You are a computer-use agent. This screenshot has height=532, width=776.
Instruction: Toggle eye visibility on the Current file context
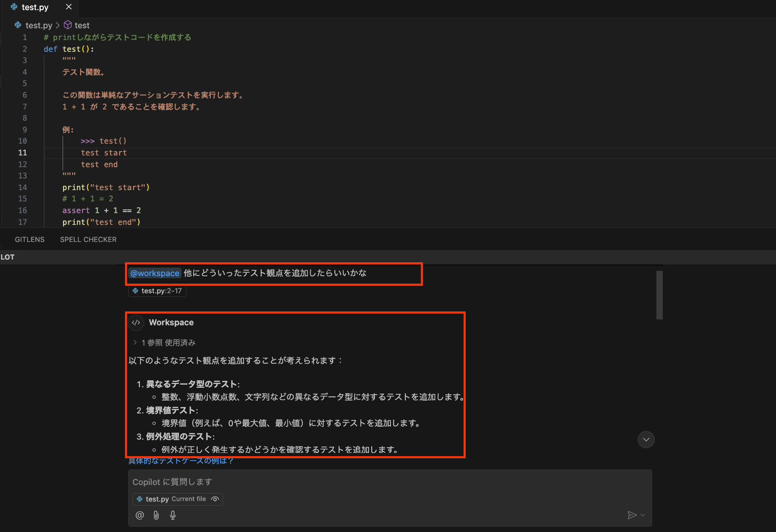coord(215,498)
